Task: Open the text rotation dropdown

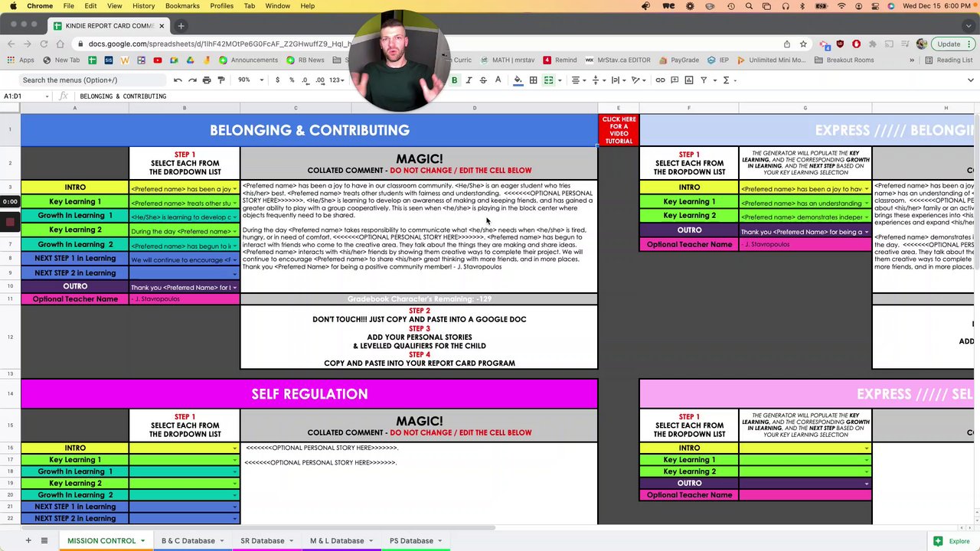Action: [639, 80]
